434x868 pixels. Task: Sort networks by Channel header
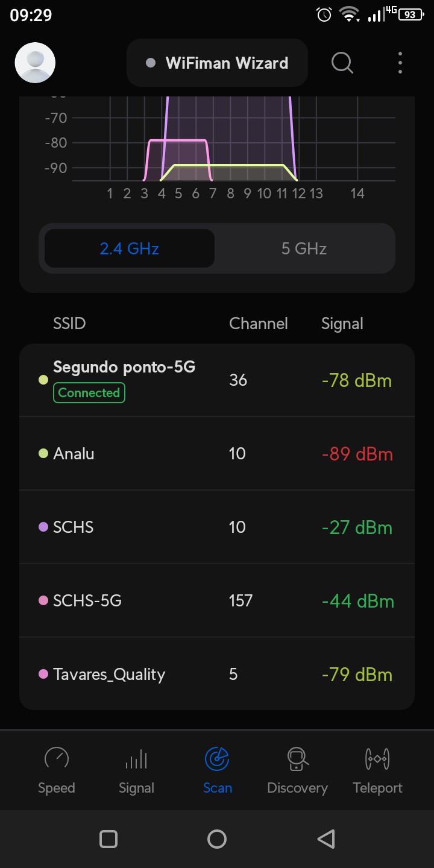(x=258, y=324)
